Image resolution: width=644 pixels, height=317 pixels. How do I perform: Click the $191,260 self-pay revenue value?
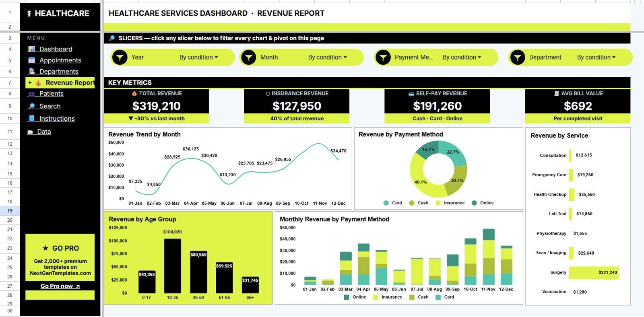(x=438, y=106)
